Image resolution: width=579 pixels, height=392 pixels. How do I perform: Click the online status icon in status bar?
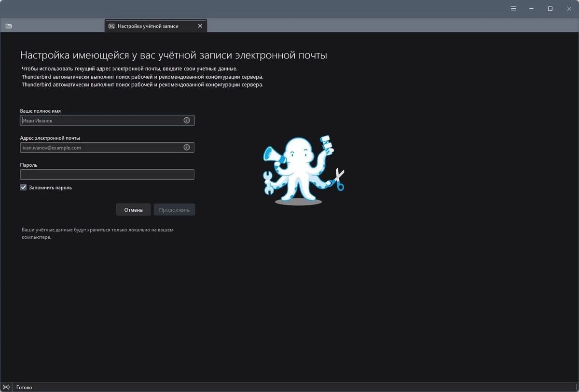pyautogui.click(x=6, y=387)
